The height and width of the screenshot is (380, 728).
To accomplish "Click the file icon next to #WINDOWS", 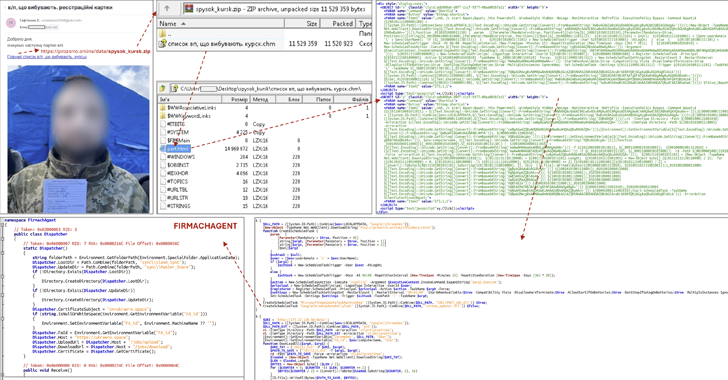I will 163,157.
